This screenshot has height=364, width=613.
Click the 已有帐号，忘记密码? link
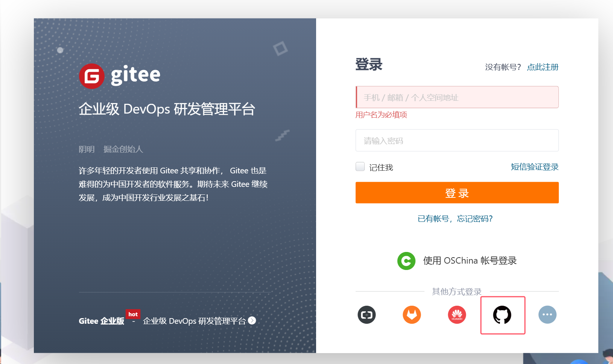click(455, 218)
